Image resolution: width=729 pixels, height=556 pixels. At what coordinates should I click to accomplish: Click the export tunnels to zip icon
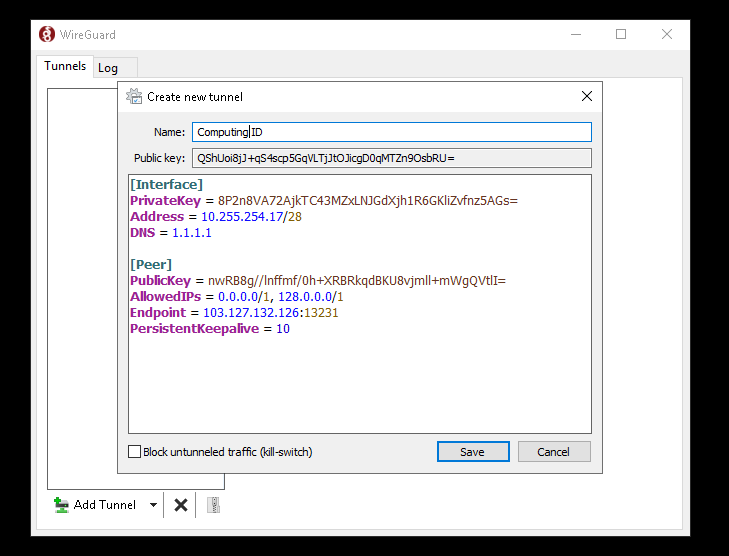(x=213, y=505)
